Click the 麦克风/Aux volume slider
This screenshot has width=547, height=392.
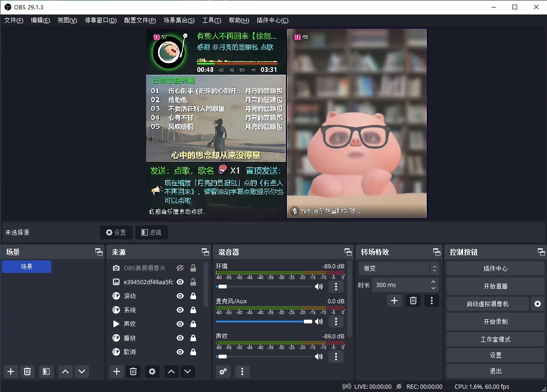308,322
